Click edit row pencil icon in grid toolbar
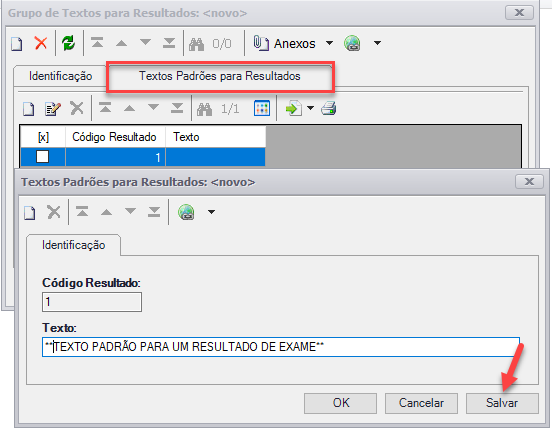Screen dimensions: 552x431 (53, 109)
